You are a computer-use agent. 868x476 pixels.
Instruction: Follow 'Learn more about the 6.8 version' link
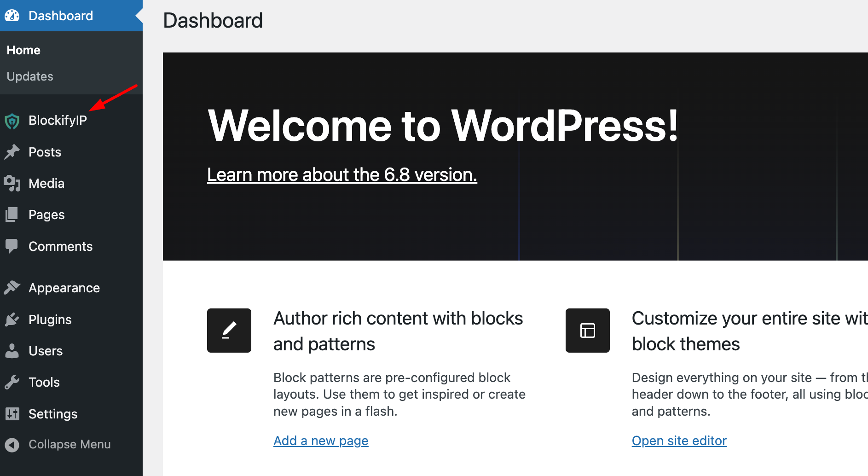[342, 175]
